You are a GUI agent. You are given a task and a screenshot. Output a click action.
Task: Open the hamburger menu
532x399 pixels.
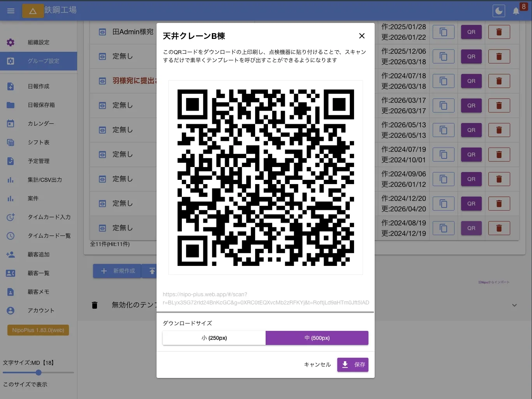pyautogui.click(x=11, y=11)
